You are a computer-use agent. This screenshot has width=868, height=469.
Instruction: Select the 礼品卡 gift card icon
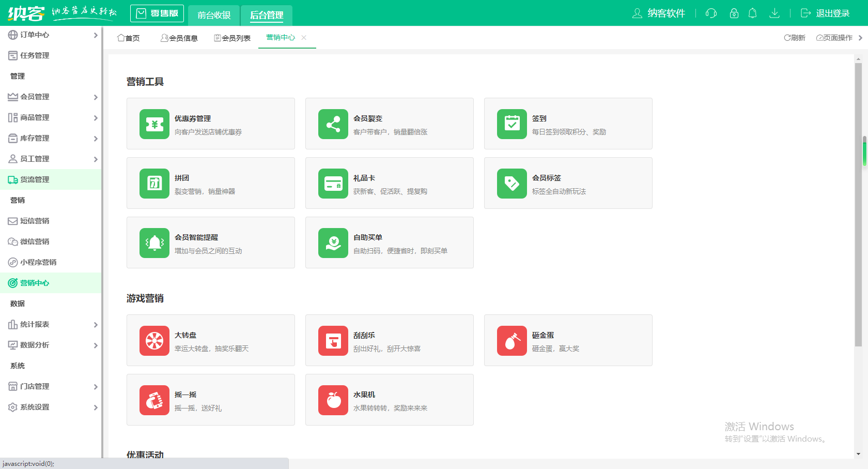[333, 184]
